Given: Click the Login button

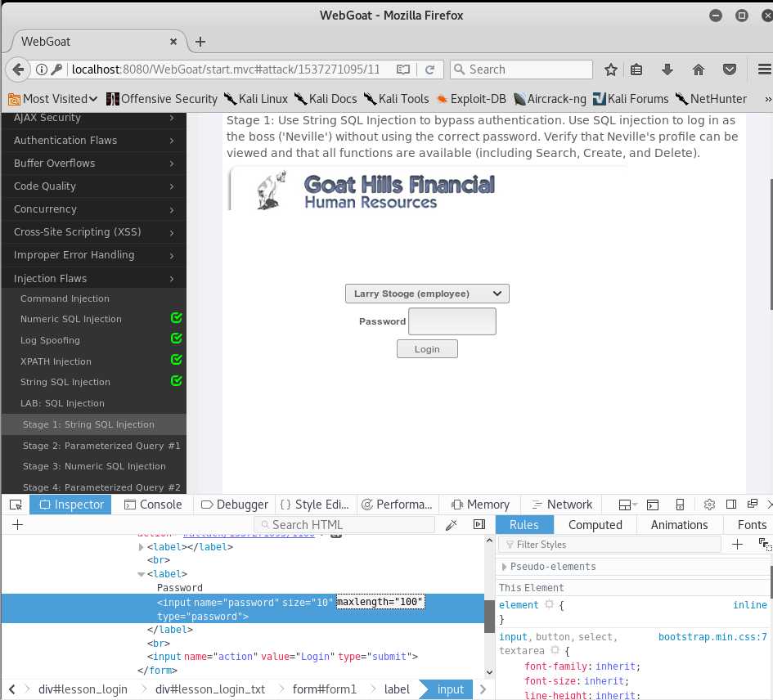Looking at the screenshot, I should (x=427, y=349).
